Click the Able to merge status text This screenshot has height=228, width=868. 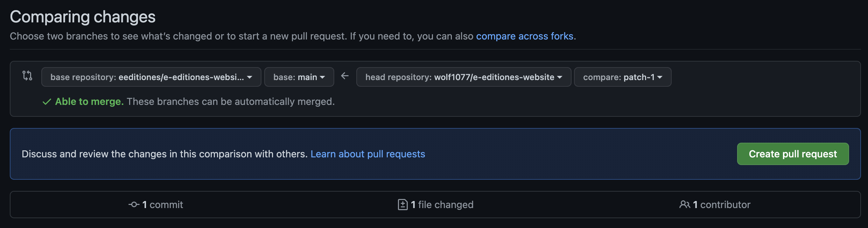89,102
